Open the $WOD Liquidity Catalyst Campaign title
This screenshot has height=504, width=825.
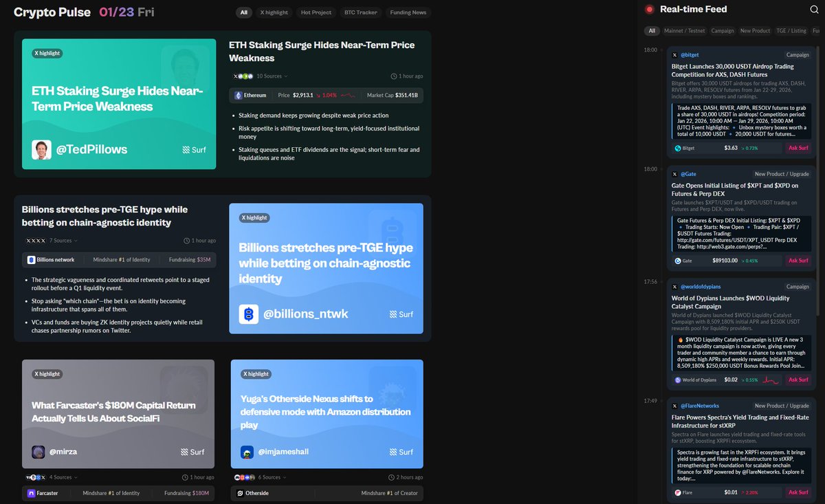coord(731,303)
